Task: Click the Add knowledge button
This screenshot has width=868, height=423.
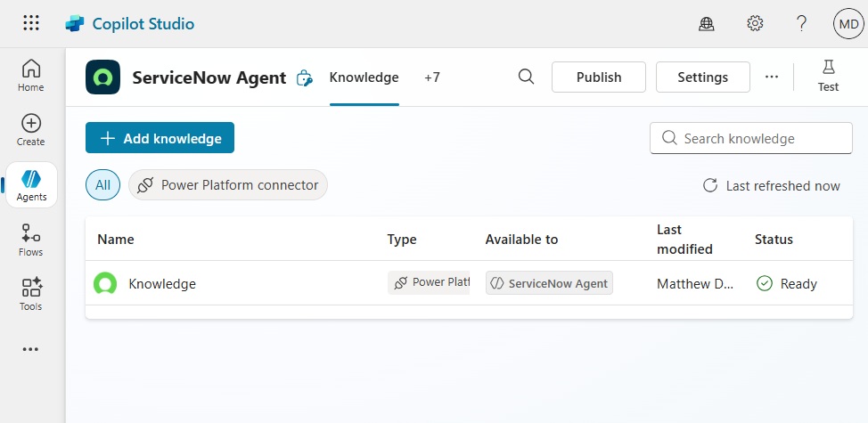Action: point(160,138)
